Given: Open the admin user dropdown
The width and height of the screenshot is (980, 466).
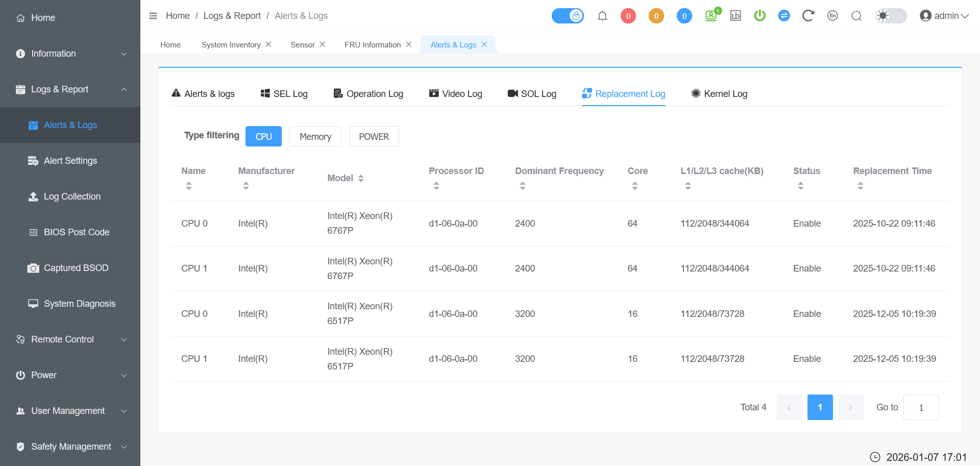Looking at the screenshot, I should click(944, 16).
